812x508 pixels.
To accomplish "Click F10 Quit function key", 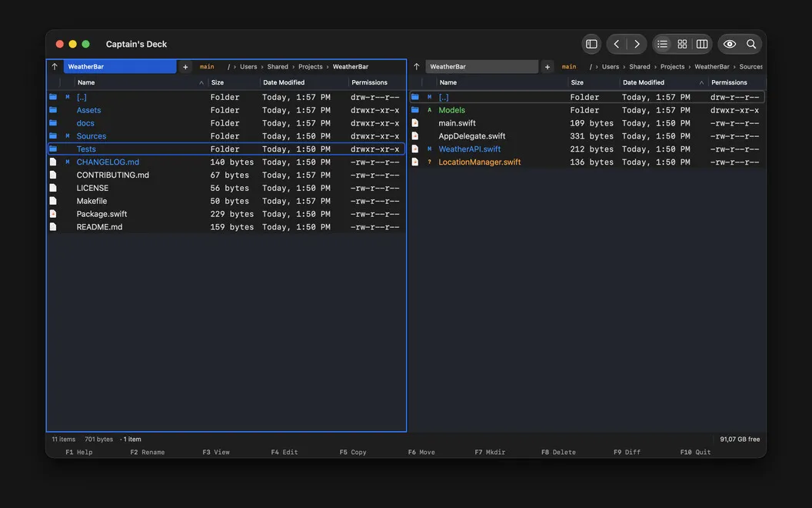I will click(x=695, y=452).
